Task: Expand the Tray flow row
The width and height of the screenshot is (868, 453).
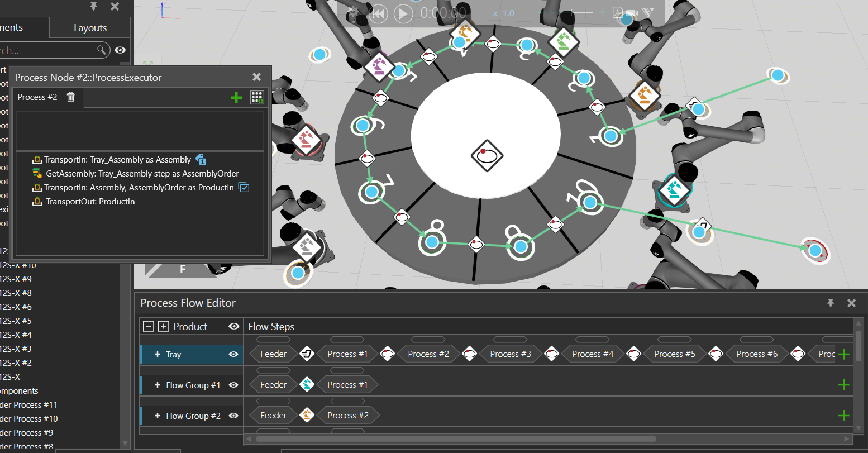Action: tap(158, 354)
